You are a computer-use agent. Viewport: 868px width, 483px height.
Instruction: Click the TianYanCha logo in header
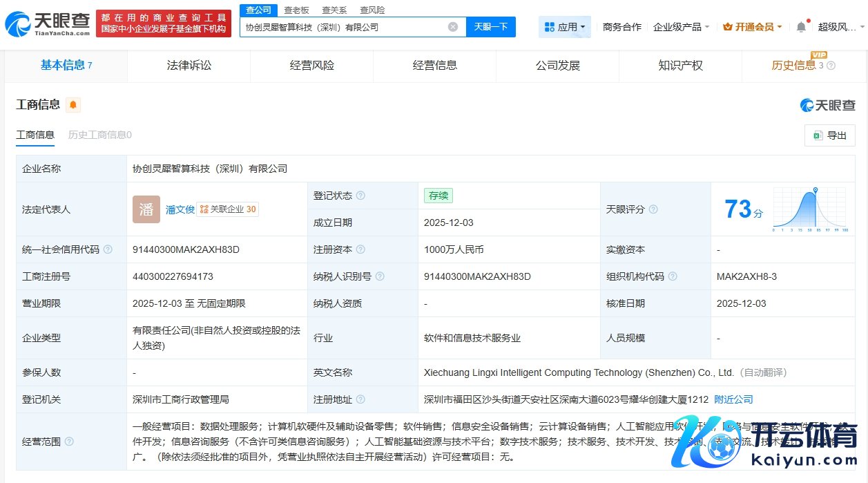point(47,24)
